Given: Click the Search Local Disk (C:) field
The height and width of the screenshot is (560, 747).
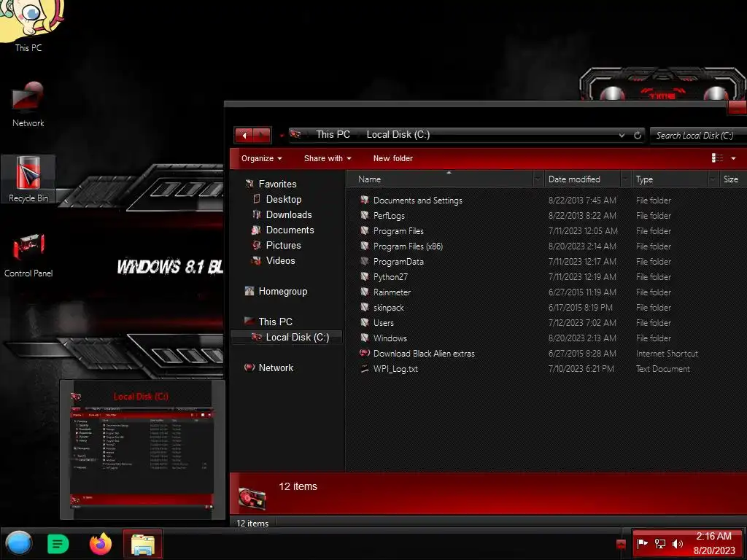Looking at the screenshot, I should pyautogui.click(x=698, y=135).
